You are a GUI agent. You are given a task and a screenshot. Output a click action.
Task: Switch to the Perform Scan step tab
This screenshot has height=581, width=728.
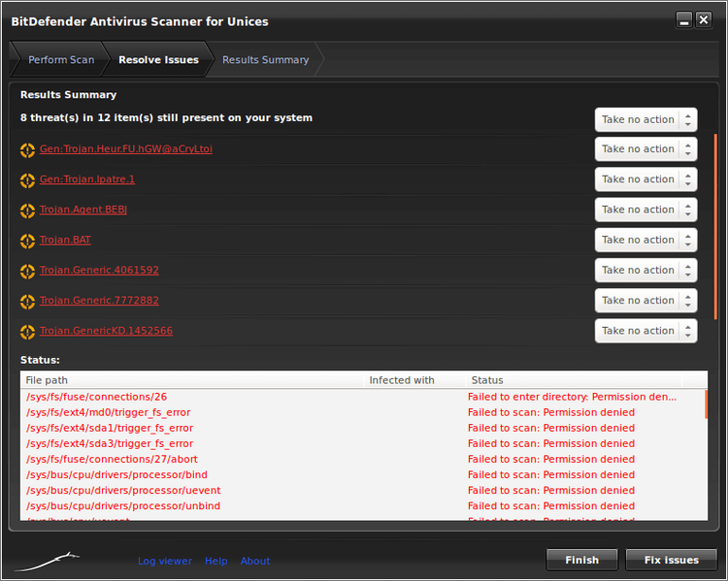tap(61, 60)
